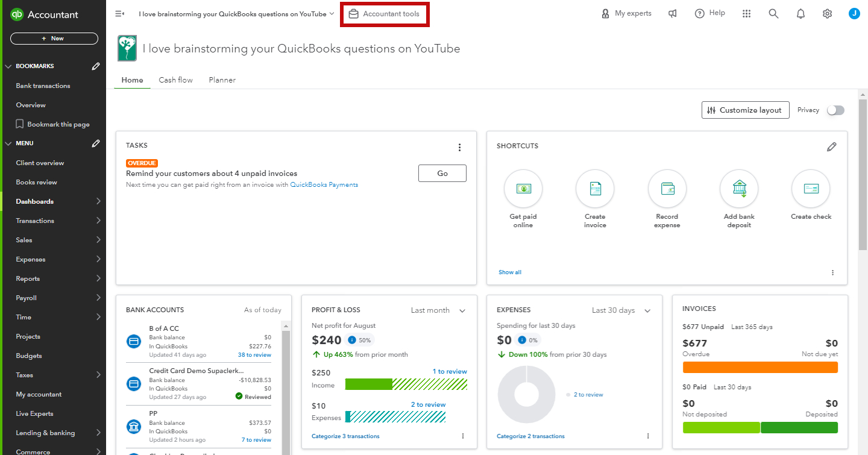This screenshot has height=455, width=868.
Task: Click 38 to review link
Action: [254, 355]
